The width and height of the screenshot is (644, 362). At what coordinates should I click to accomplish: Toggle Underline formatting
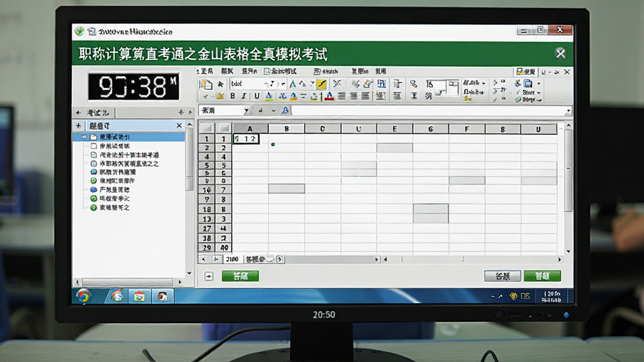pyautogui.click(x=257, y=96)
